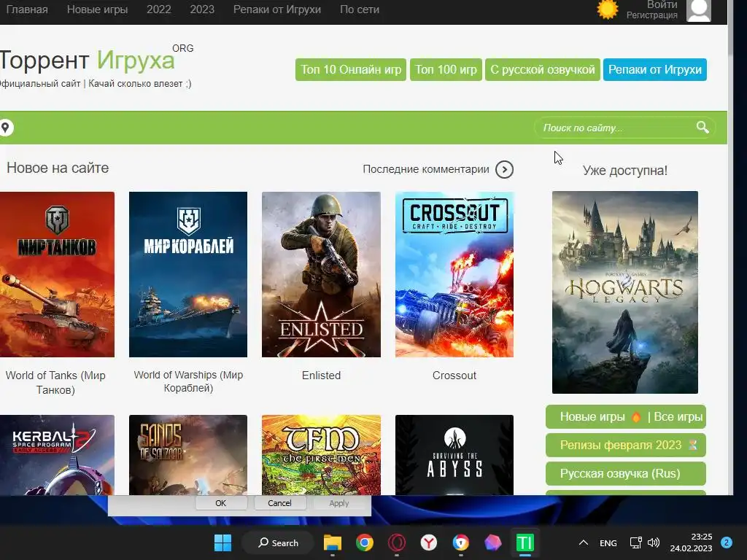
Task: Launch Google Chrome from taskbar
Action: (365, 542)
